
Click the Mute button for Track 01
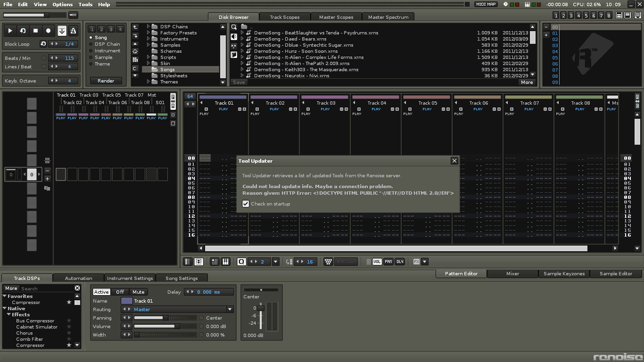[x=139, y=292]
